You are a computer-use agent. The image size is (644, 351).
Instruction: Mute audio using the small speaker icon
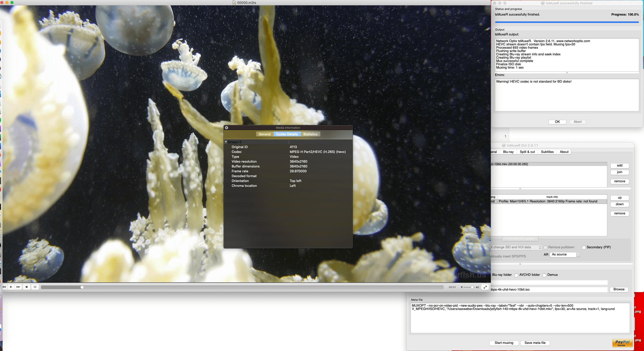[x=462, y=287]
